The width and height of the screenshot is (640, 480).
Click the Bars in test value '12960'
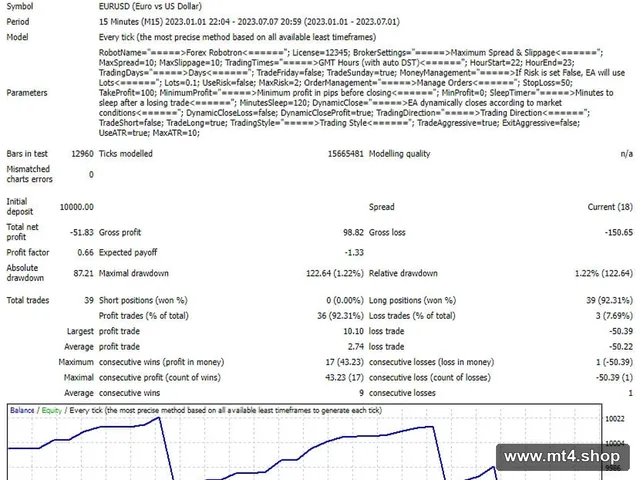82,154
